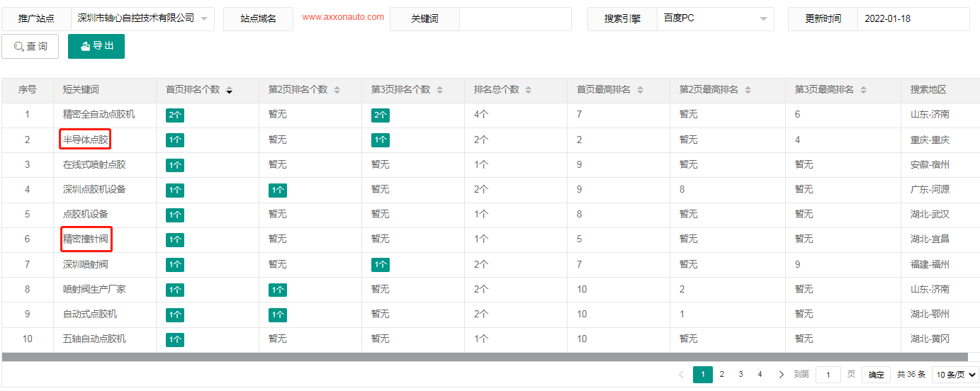980x391 pixels.
Task: Go to pagination page 4
Action: (x=760, y=375)
